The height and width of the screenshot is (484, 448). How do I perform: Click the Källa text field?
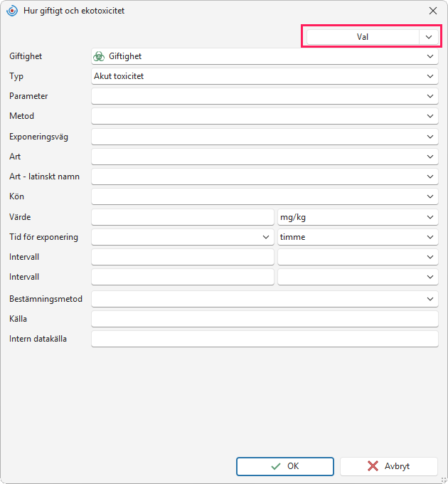tap(265, 319)
